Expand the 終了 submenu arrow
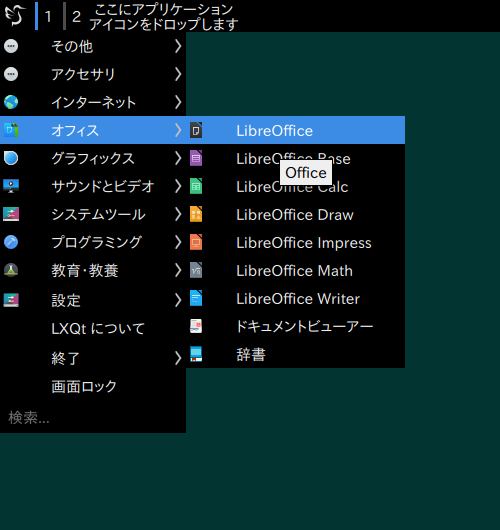 click(x=178, y=358)
